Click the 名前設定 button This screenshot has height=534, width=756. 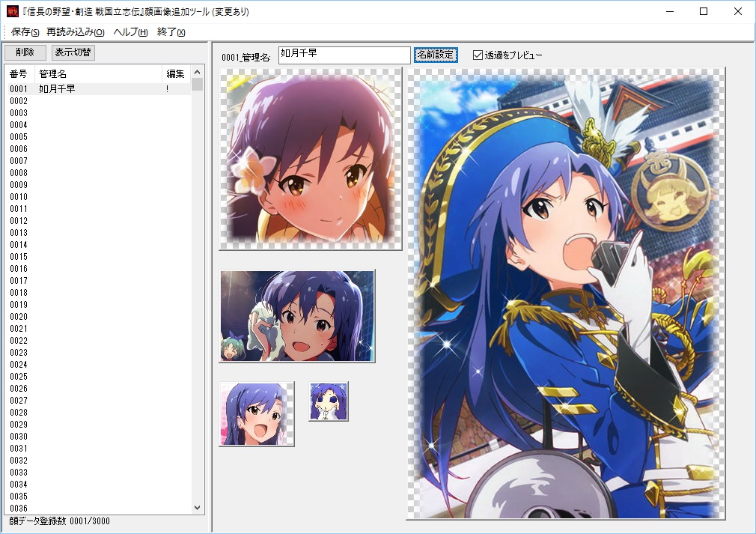click(436, 55)
